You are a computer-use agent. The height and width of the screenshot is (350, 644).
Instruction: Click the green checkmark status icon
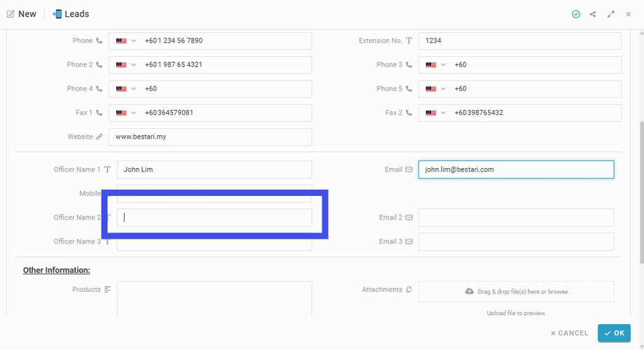(x=576, y=15)
